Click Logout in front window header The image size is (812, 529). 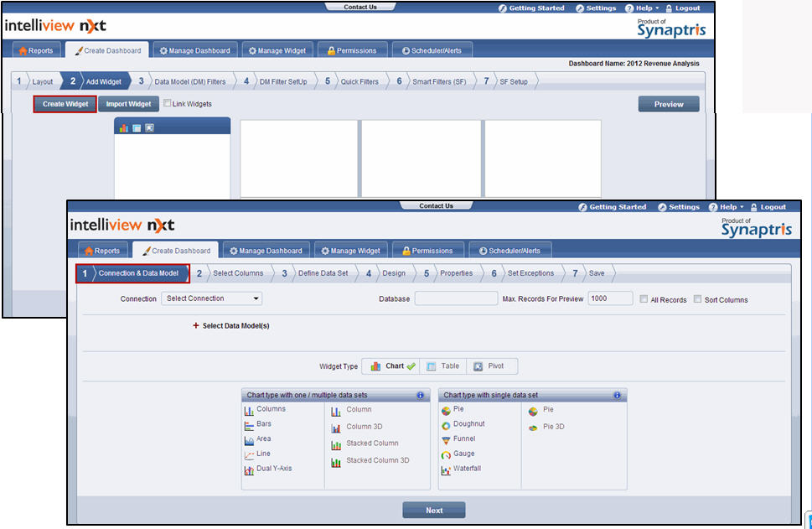[x=768, y=207]
